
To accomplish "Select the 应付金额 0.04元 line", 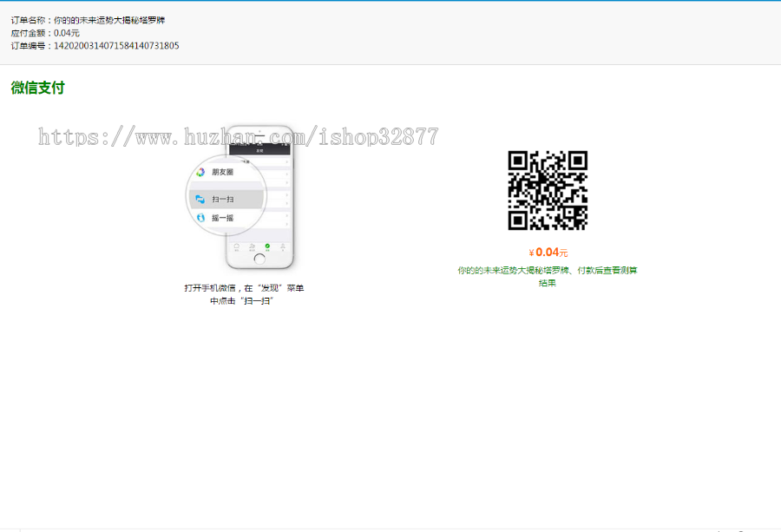I will click(45, 33).
